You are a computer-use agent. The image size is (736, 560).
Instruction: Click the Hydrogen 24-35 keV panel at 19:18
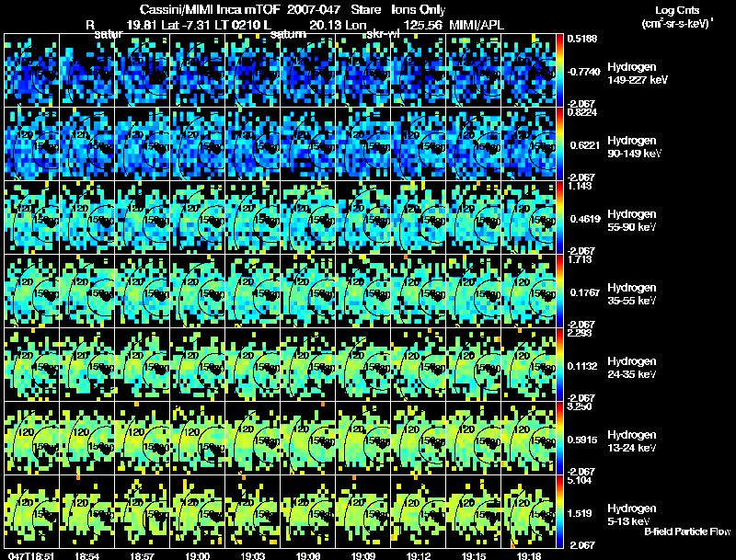pyautogui.click(x=528, y=365)
